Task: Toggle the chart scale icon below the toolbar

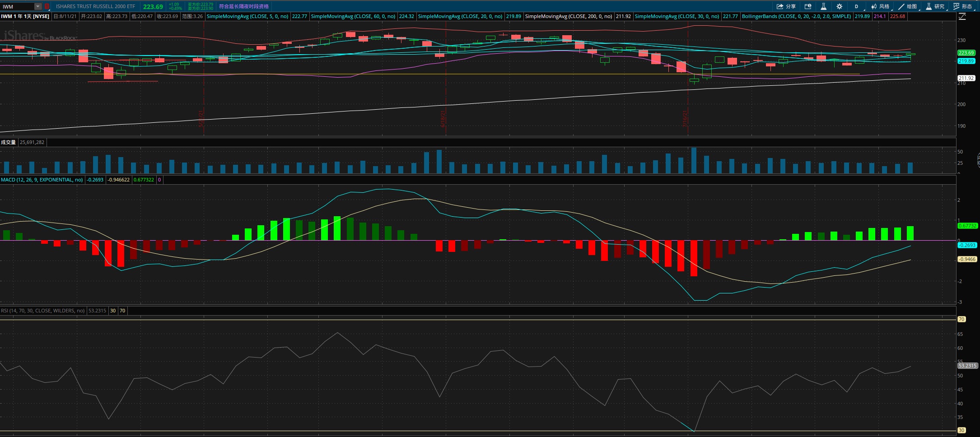Action: pos(962,16)
